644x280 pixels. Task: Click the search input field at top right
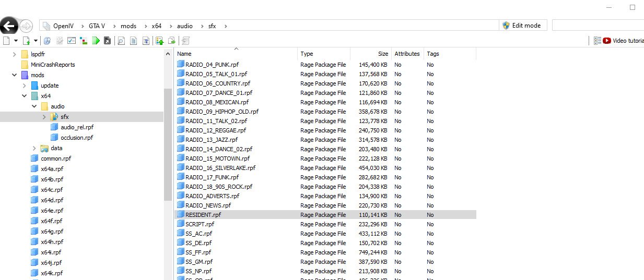(598, 25)
